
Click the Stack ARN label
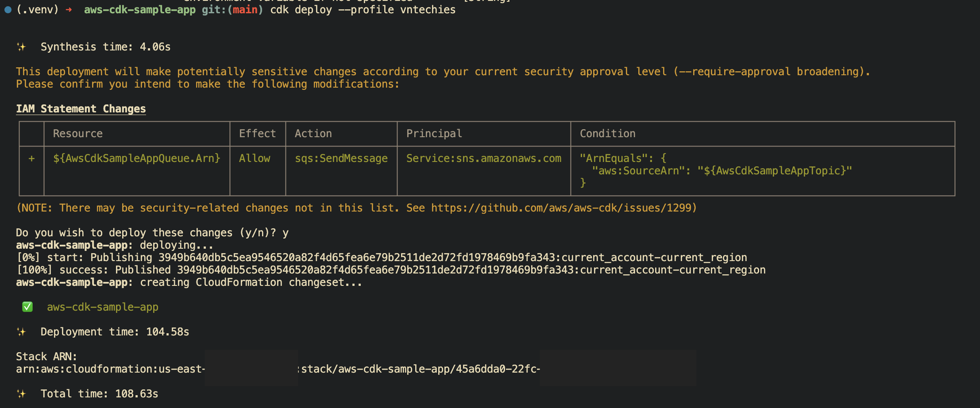(x=46, y=357)
